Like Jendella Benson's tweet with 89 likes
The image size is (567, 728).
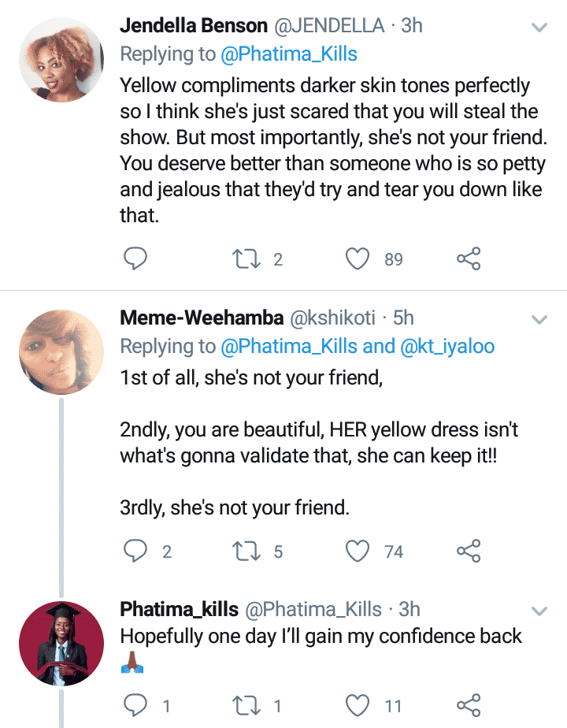[x=359, y=258]
